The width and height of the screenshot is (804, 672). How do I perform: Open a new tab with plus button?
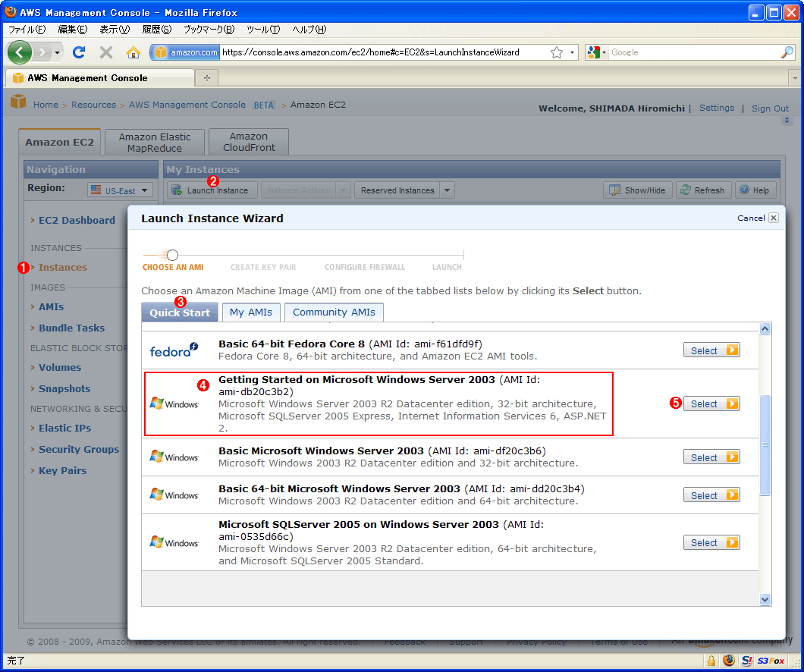(x=207, y=78)
